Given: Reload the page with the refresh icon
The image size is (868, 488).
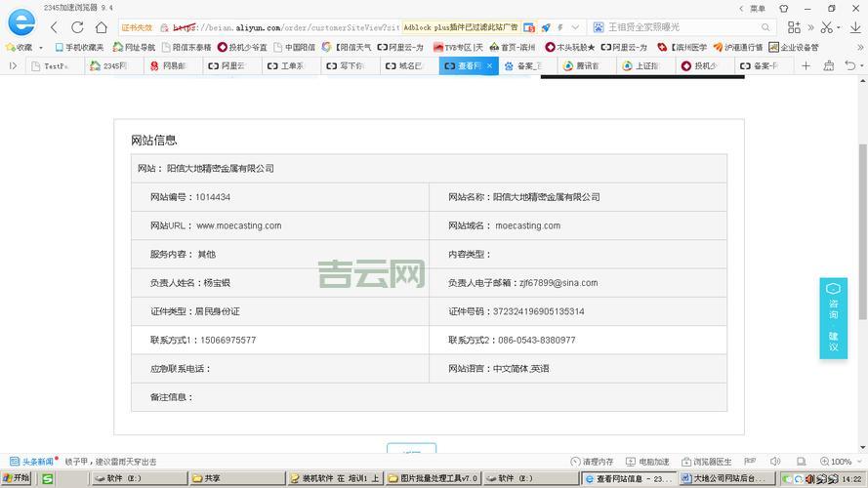Looking at the screenshot, I should pos(77,27).
